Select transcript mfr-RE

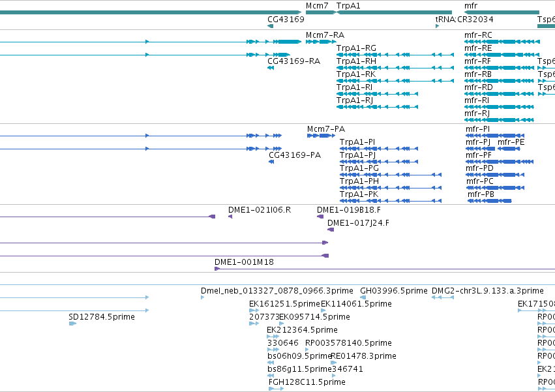[x=478, y=48]
